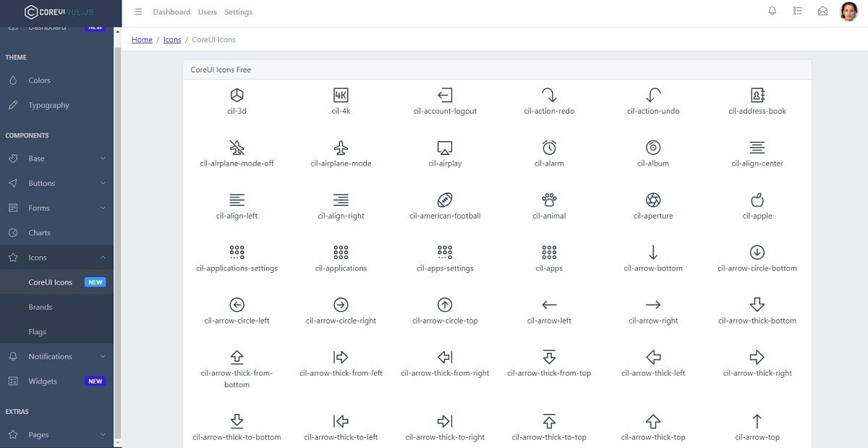Select the cil-4k icon
The width and height of the screenshot is (868, 448).
(x=341, y=95)
